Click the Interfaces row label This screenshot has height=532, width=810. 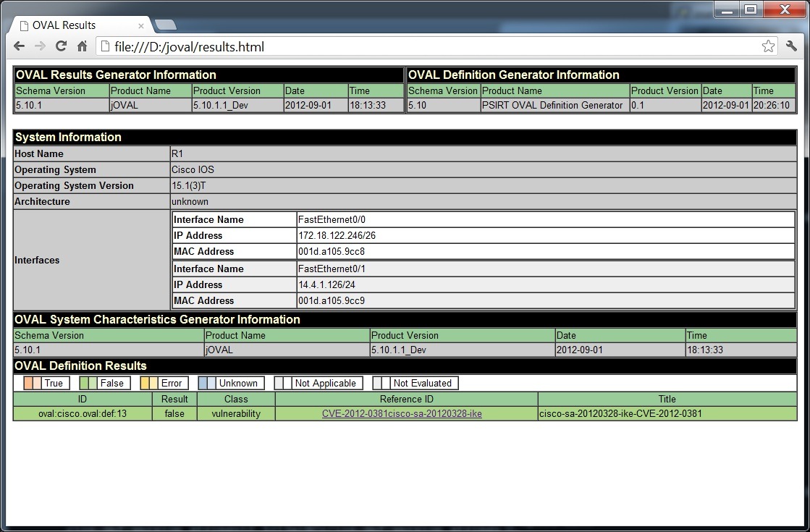(37, 261)
